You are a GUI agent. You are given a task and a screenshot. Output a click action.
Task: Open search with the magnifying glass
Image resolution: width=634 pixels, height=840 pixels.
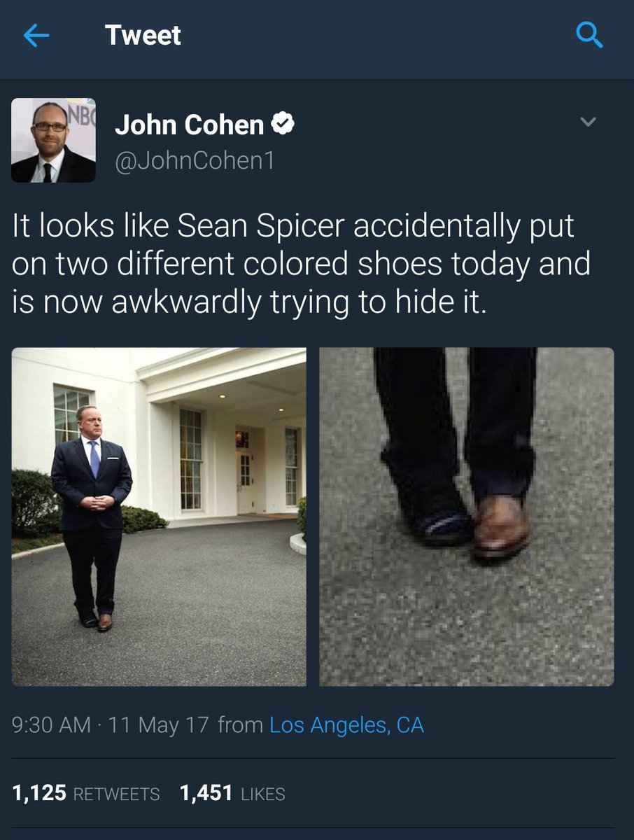(x=589, y=36)
